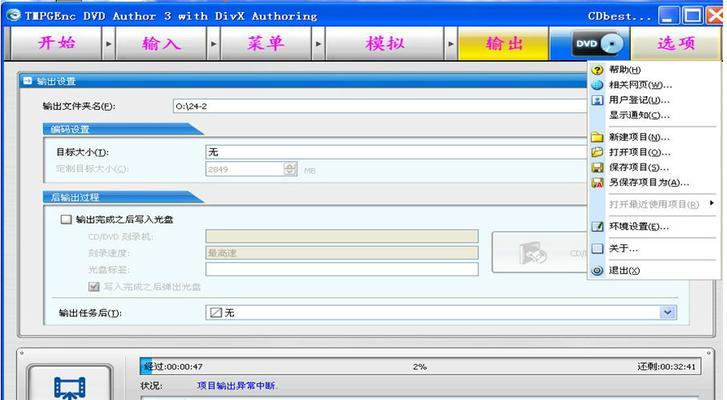
Task: Click arrow between 输入 and 菜单
Action: tap(213, 44)
